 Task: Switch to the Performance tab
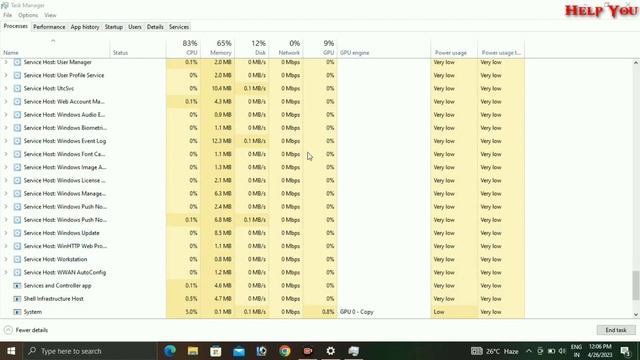(49, 27)
